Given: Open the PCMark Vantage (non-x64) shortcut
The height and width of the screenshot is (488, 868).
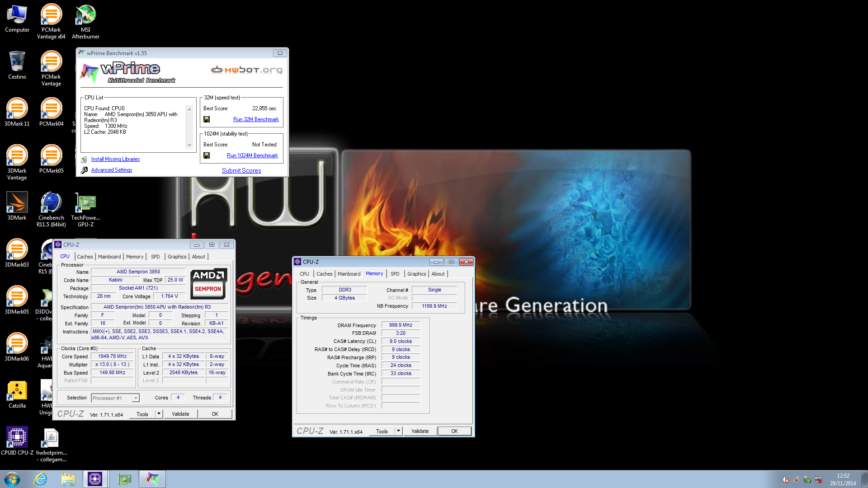Looking at the screenshot, I should click(x=51, y=69).
